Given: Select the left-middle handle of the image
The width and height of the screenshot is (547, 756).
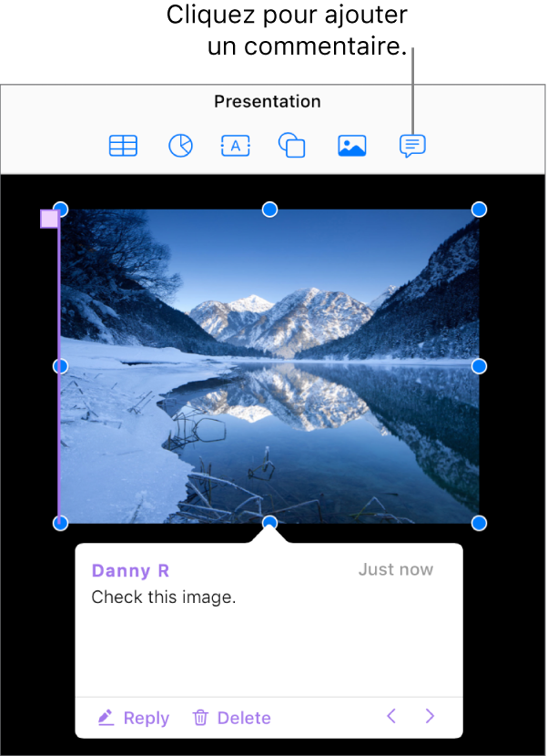Looking at the screenshot, I should (x=60, y=366).
